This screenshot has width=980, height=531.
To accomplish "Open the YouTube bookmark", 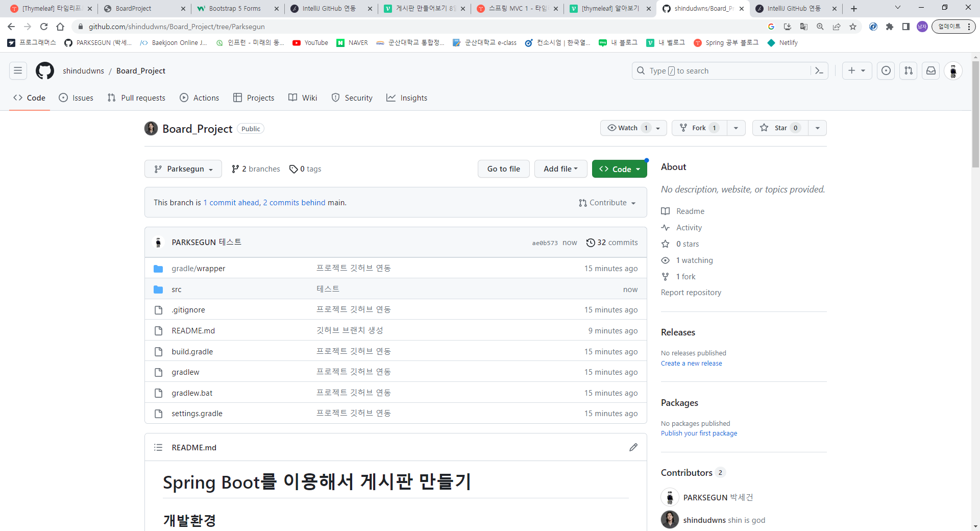I will (310, 43).
